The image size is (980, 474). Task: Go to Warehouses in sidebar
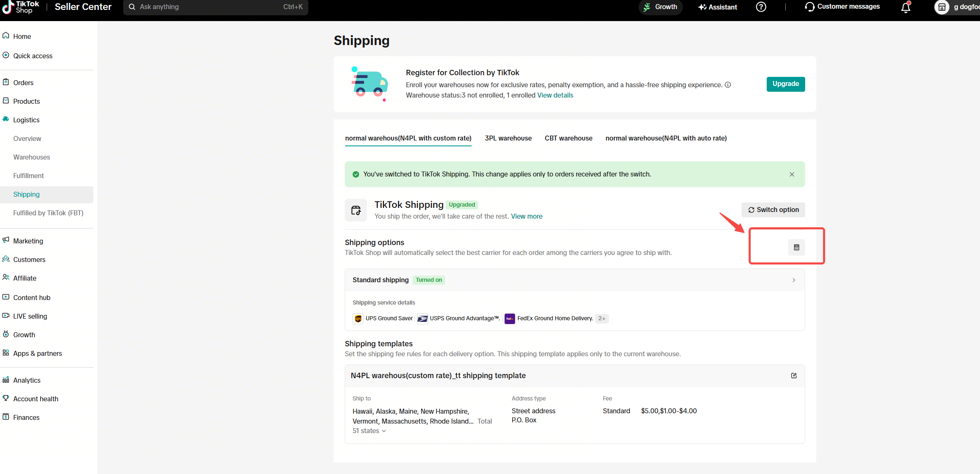point(31,157)
